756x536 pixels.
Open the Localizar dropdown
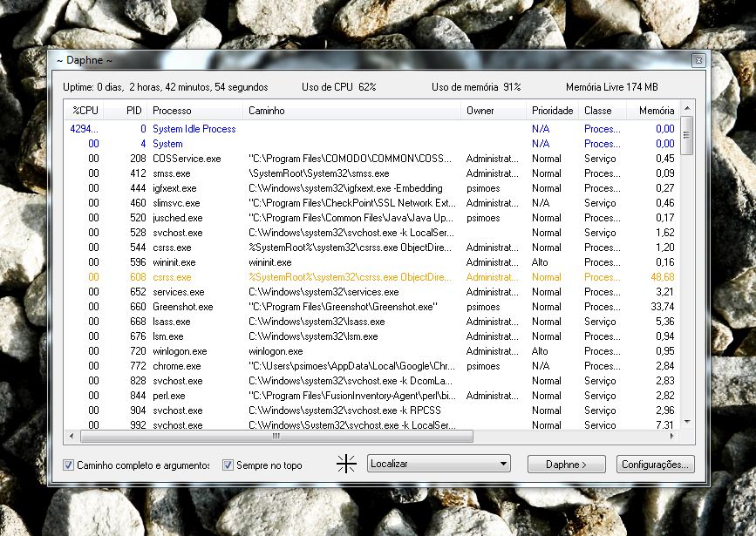[x=439, y=464]
